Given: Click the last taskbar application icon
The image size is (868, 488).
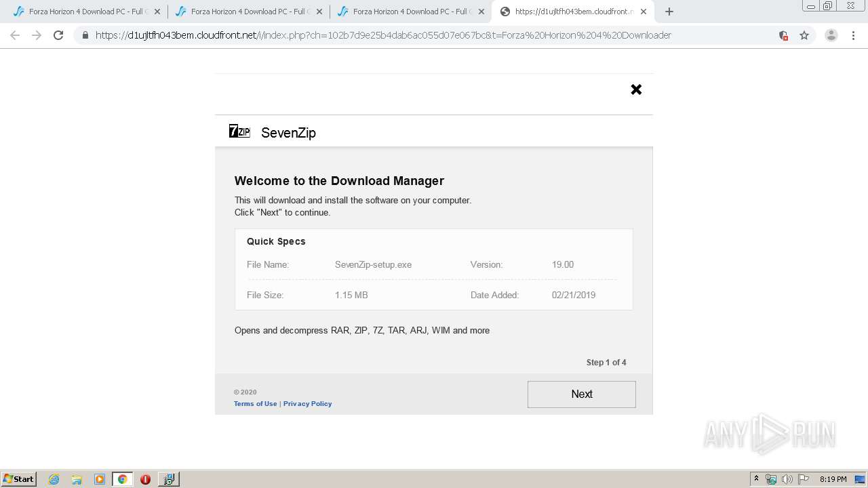Looking at the screenshot, I should pyautogui.click(x=168, y=479).
